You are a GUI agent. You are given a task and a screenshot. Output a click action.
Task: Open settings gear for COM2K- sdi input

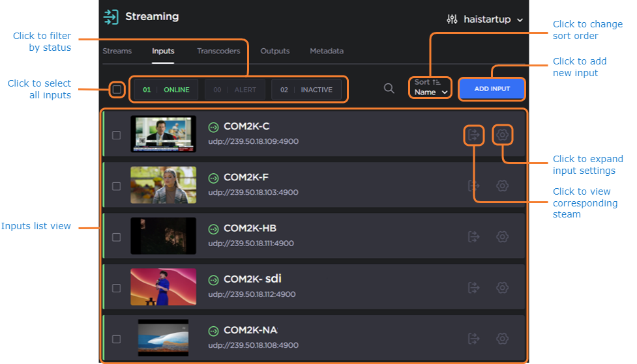(502, 287)
